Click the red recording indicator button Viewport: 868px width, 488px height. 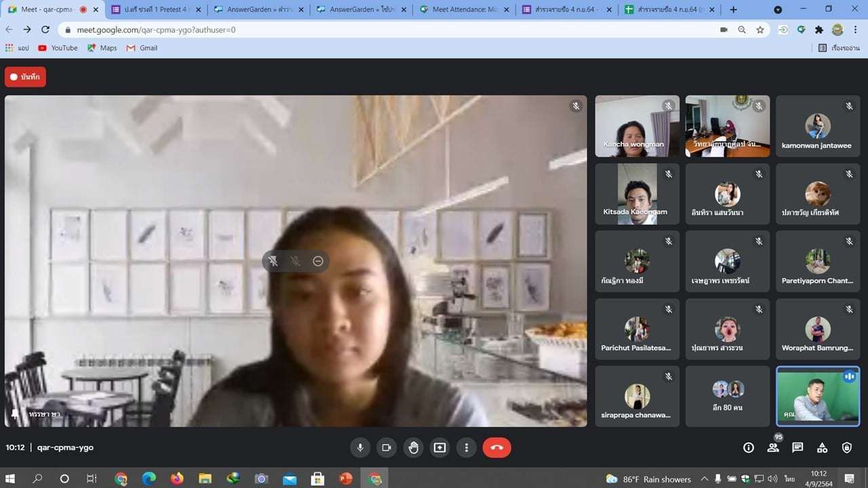point(25,77)
